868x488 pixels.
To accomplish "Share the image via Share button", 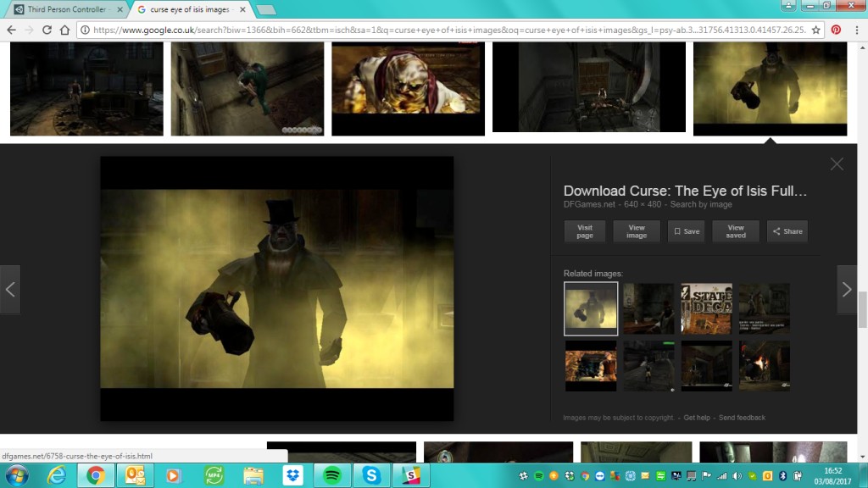I will (787, 231).
